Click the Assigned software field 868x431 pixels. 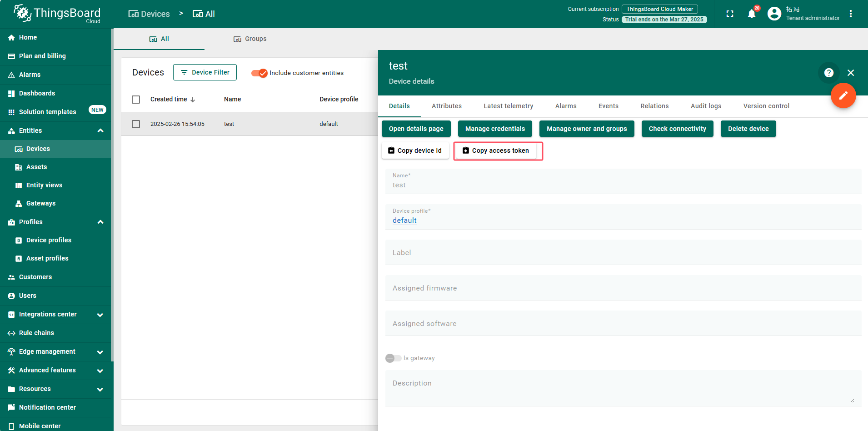(623, 323)
